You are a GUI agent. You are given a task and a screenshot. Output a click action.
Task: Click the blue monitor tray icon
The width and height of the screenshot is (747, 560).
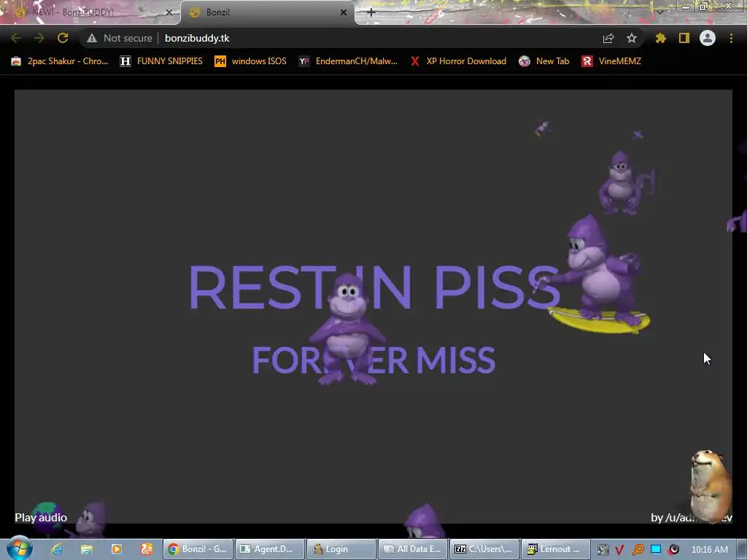(x=656, y=550)
